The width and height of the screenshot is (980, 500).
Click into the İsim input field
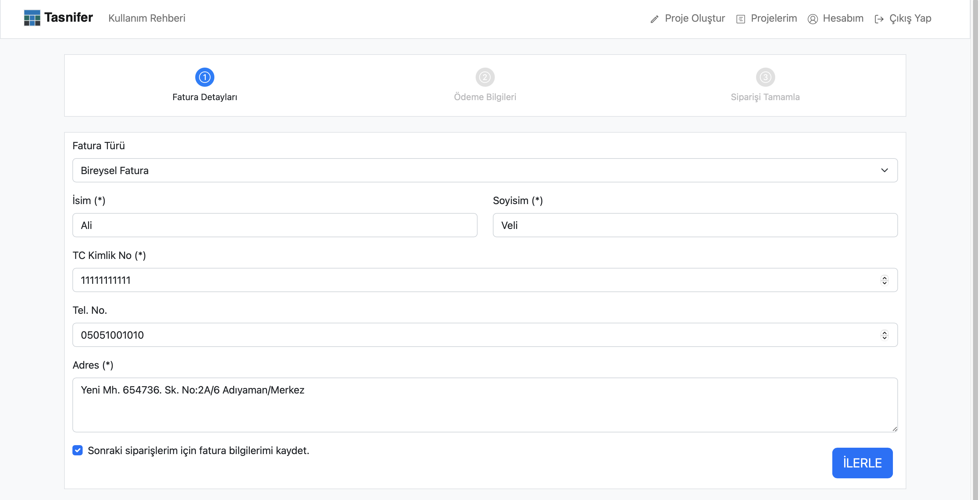[x=275, y=225]
